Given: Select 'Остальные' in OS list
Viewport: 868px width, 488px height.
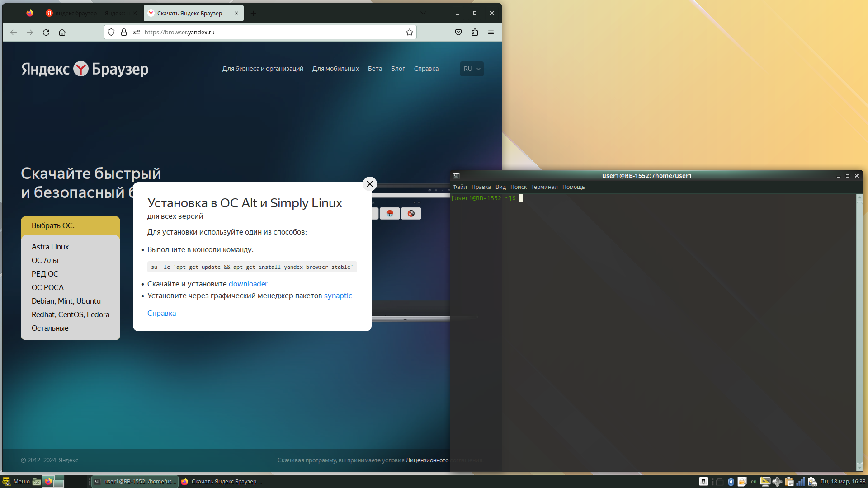Looking at the screenshot, I should 50,328.
